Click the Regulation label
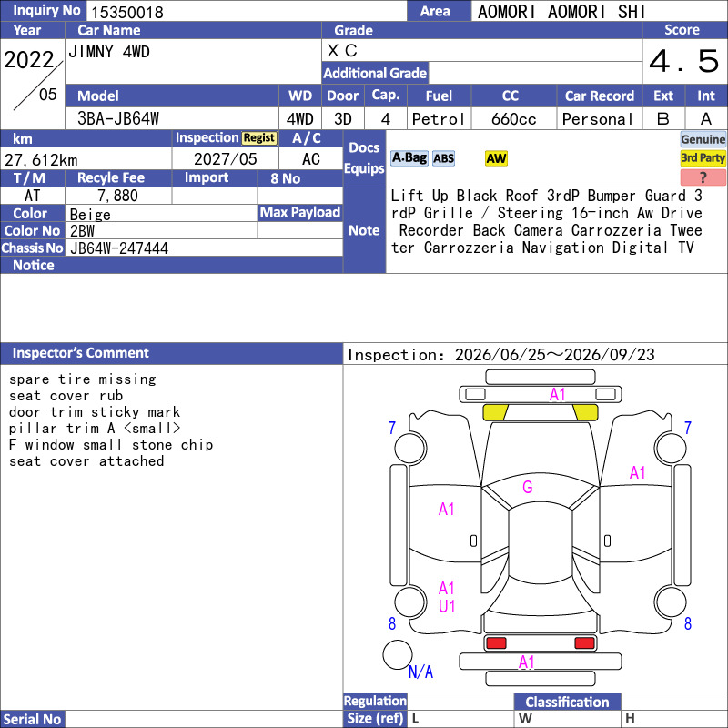The width and height of the screenshot is (728, 728). (x=375, y=701)
